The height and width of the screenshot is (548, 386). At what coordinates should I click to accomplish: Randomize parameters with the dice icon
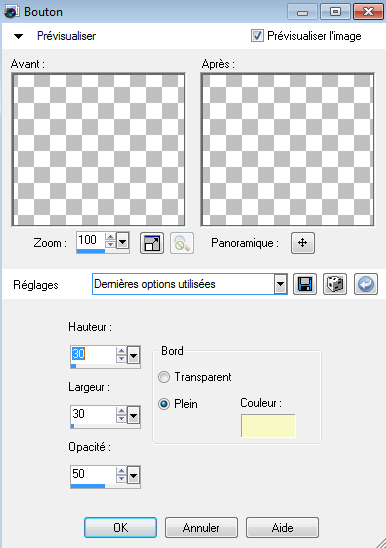click(x=335, y=284)
